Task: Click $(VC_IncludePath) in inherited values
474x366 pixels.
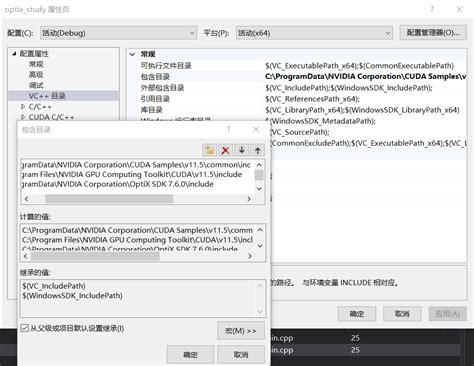Action: click(x=54, y=286)
